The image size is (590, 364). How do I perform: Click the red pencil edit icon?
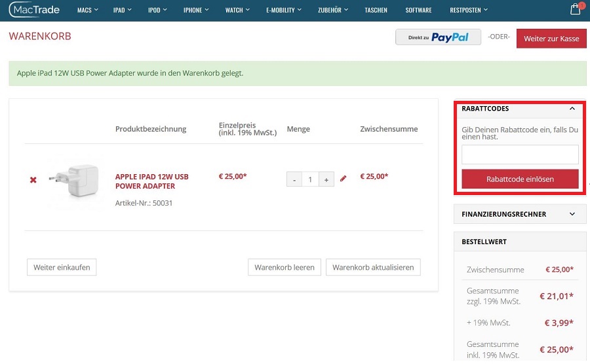point(343,179)
